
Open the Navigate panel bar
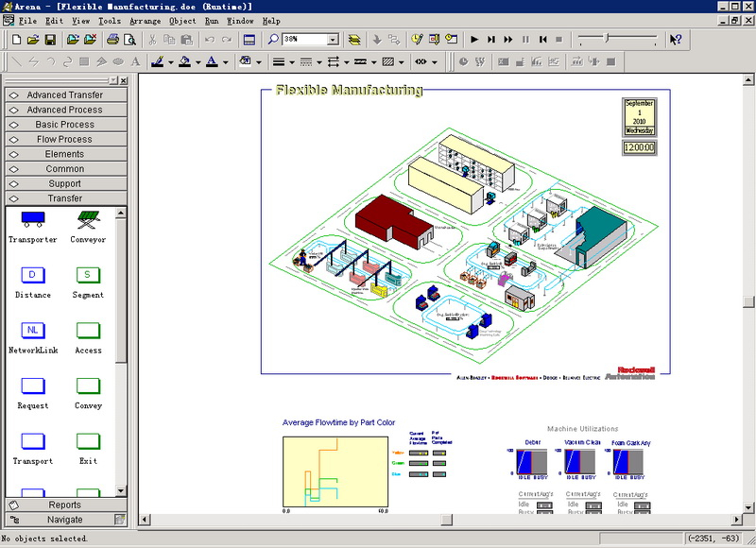pyautogui.click(x=64, y=520)
